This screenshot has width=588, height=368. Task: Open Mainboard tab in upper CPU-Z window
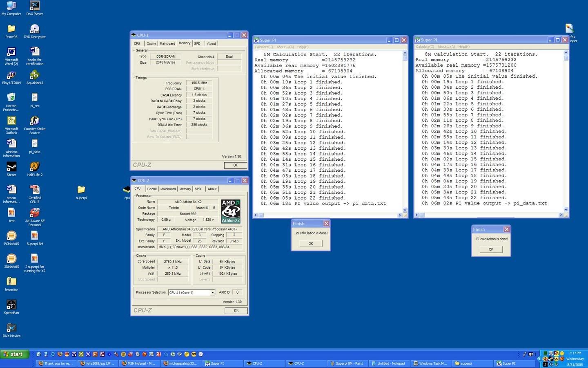pyautogui.click(x=167, y=43)
